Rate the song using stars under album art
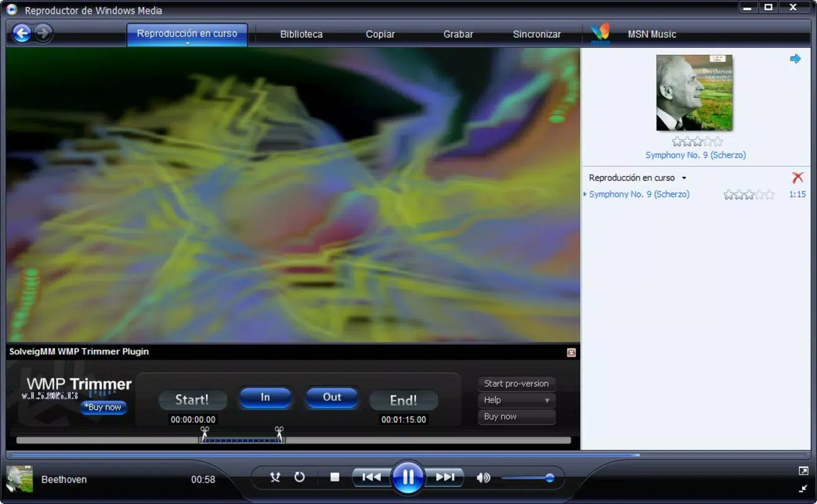817x504 pixels. [697, 142]
